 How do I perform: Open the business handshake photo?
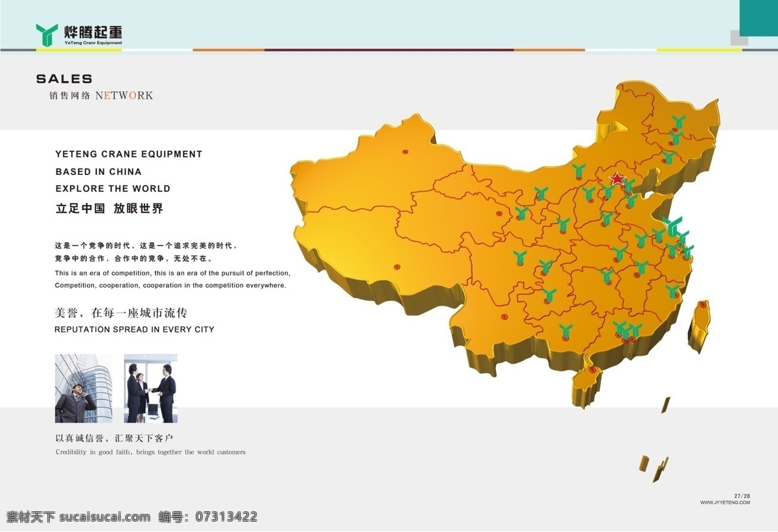tap(150, 388)
